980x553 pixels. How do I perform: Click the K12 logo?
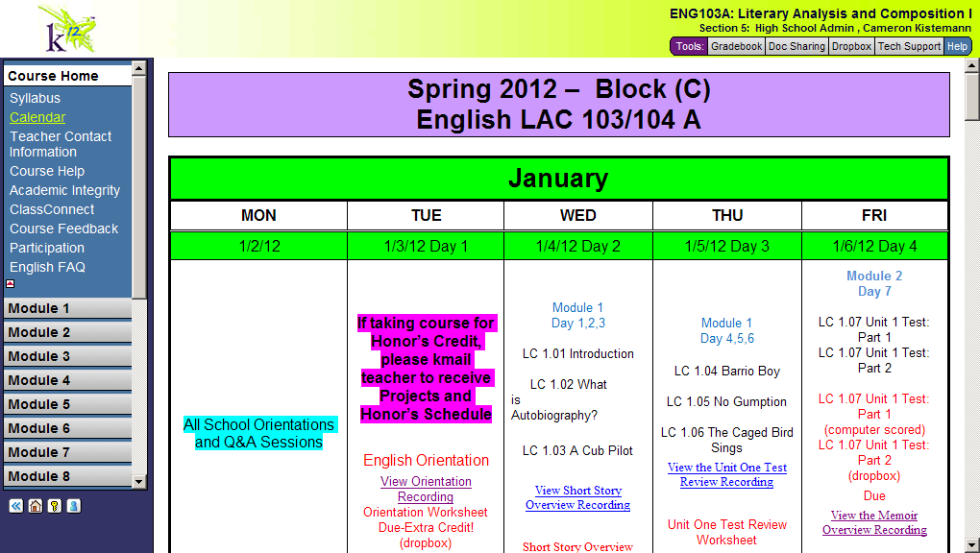67,30
